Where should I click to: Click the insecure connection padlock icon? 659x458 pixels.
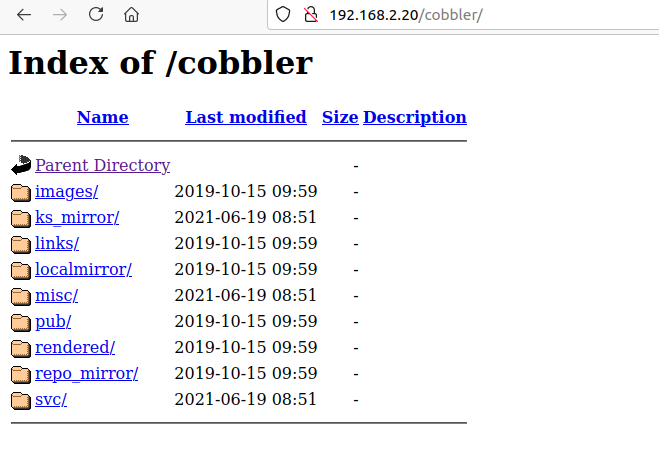click(310, 15)
